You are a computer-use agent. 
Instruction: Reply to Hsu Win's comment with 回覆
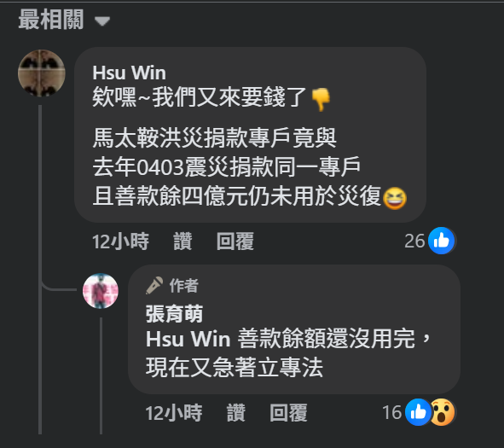235,241
